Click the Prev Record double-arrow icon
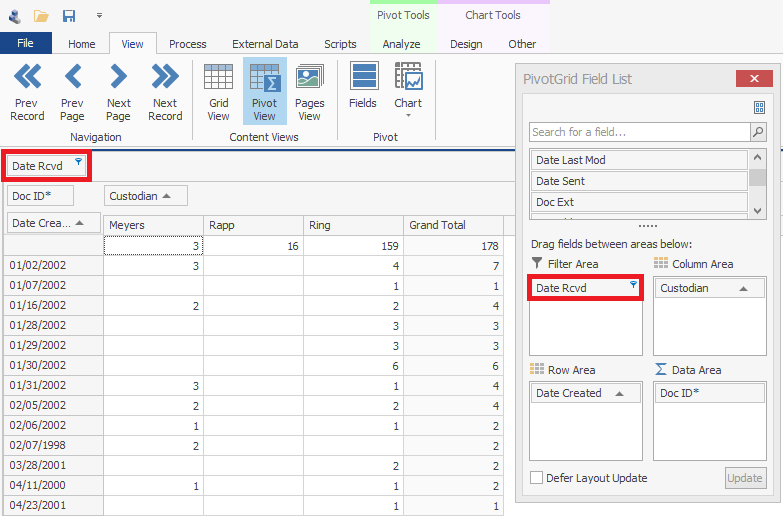 27,76
